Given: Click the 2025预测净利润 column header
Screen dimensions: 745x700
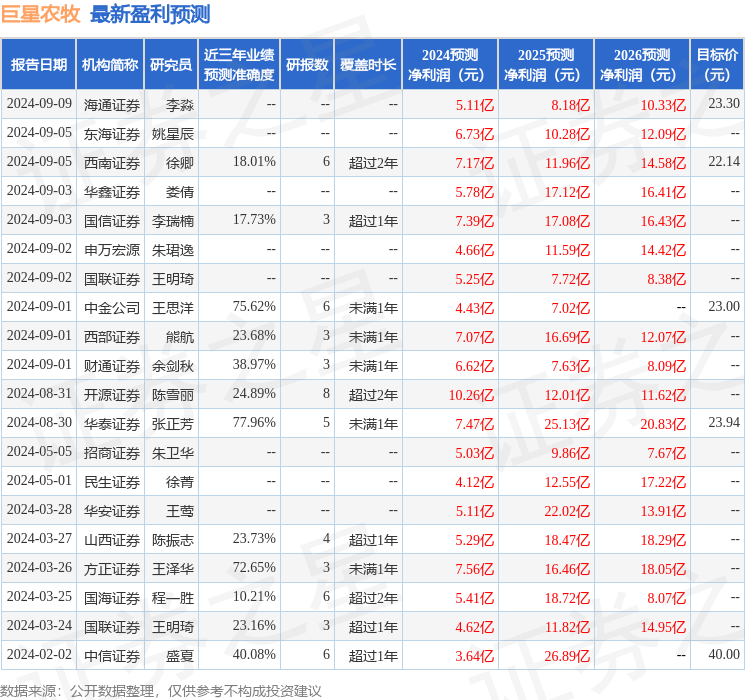Looking at the screenshot, I should click(x=546, y=65).
